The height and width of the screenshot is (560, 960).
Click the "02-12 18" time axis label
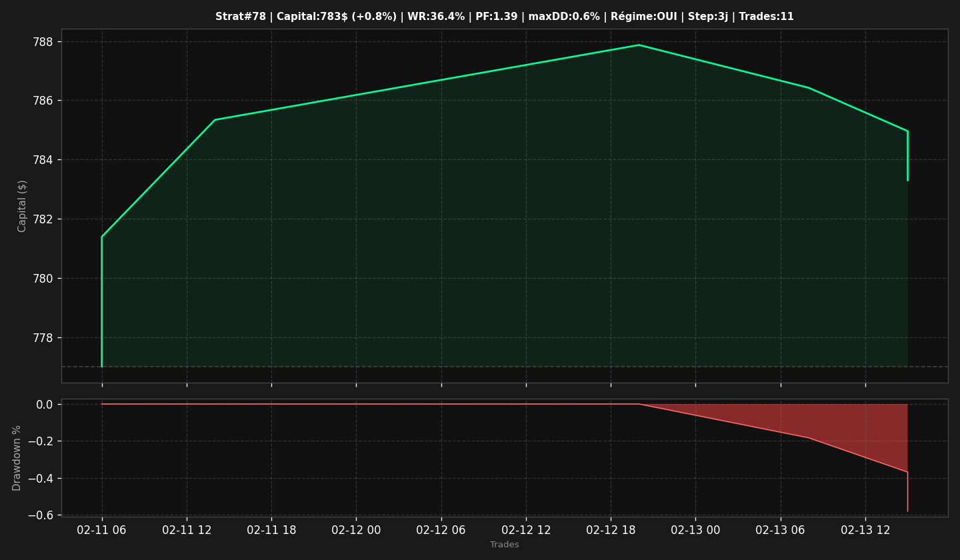(611, 530)
